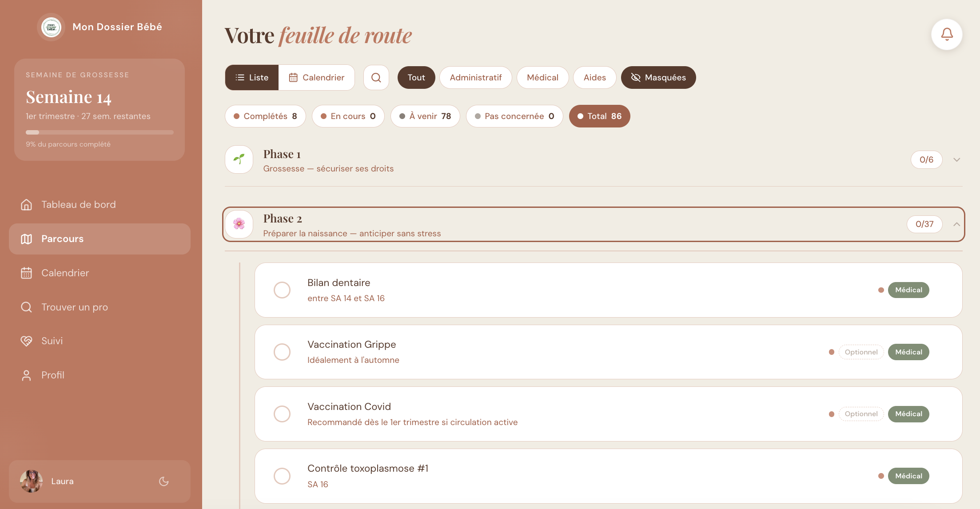Show À venir 78 tasks

click(425, 116)
